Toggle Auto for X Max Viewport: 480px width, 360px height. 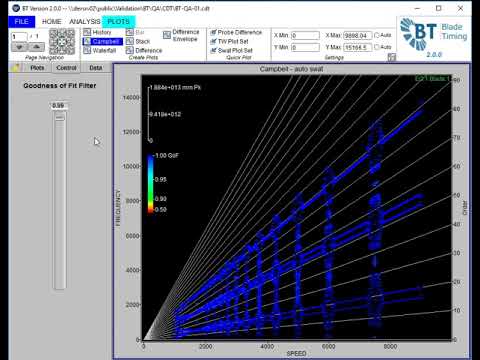pos(377,35)
